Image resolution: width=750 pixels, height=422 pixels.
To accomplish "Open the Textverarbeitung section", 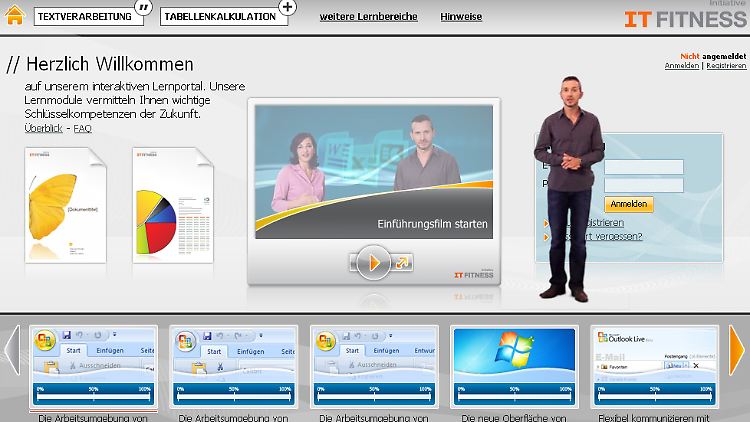I will point(85,17).
